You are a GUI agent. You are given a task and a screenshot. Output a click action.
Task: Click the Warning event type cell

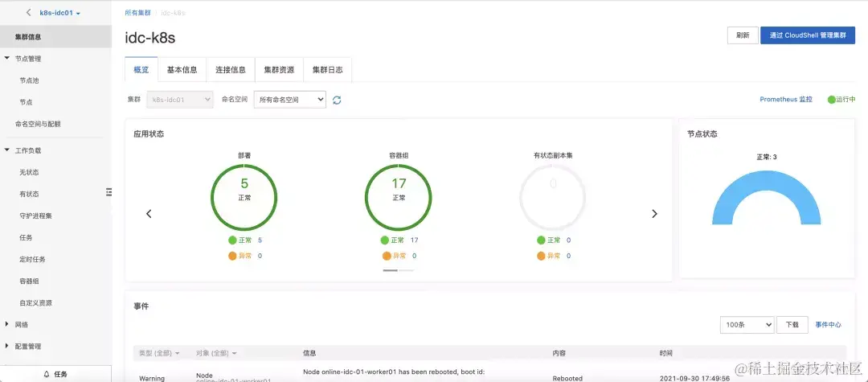[152, 379]
